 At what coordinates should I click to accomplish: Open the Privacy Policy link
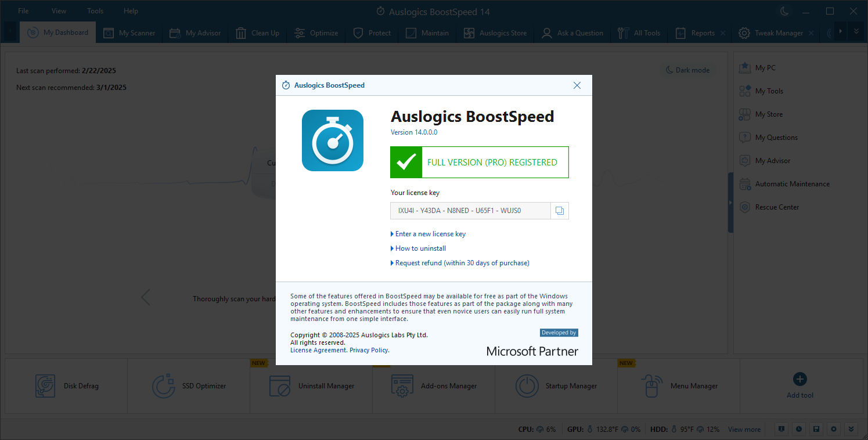(369, 350)
